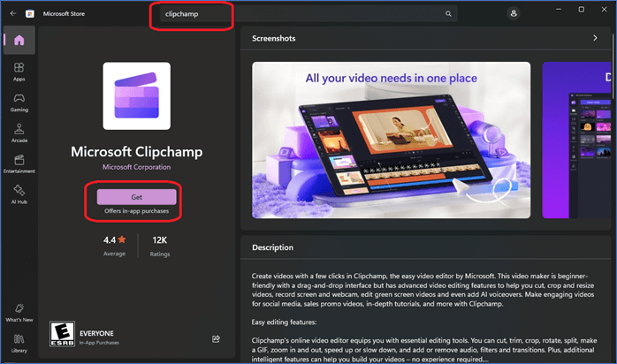Viewport: 617px width, 364px height.
Task: Open the AI Hub section
Action: pos(19,194)
